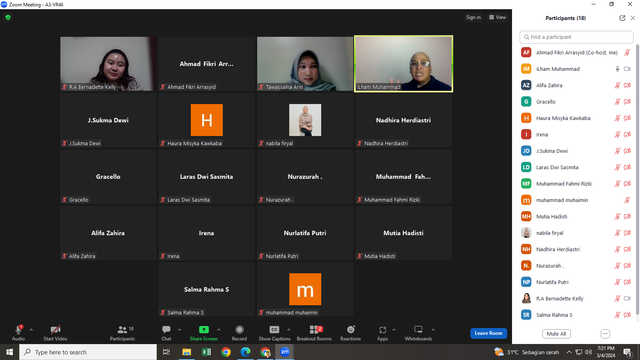The width and height of the screenshot is (640, 360).
Task: Open Windows Start menu
Action: pos(9,352)
